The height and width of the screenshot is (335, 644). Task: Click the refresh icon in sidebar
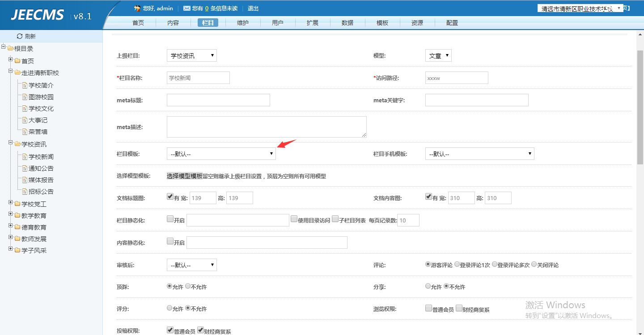tap(19, 36)
